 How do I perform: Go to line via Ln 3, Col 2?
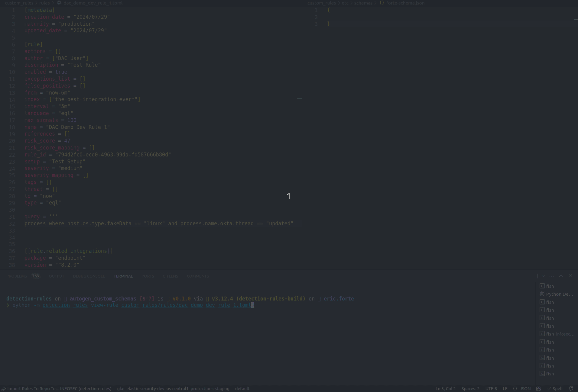[445, 389]
